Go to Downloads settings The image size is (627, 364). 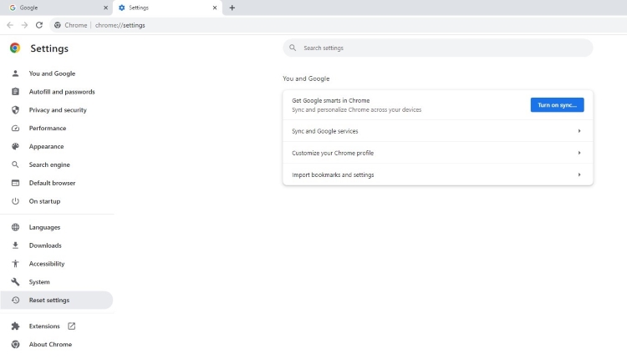[x=57, y=245]
